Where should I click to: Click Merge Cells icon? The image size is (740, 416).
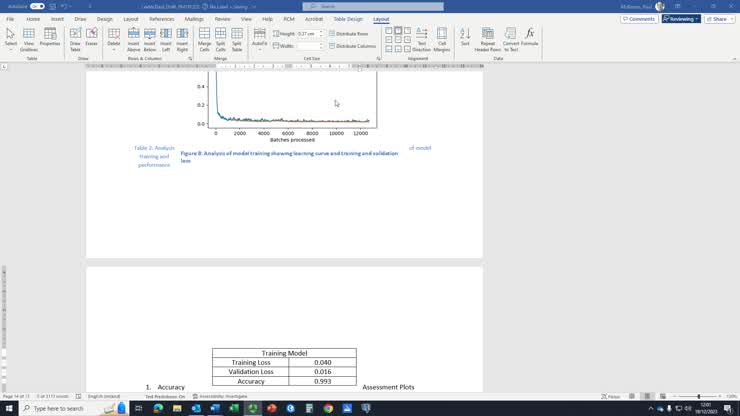point(204,38)
